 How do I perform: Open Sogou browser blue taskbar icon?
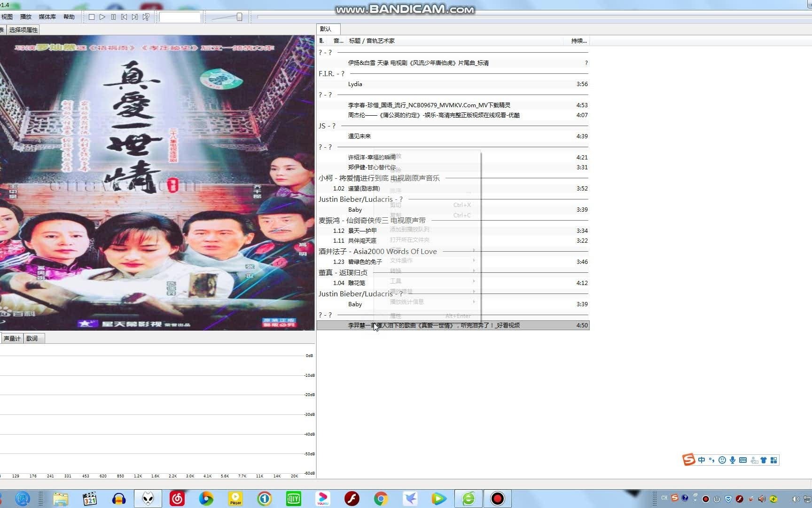(x=23, y=499)
